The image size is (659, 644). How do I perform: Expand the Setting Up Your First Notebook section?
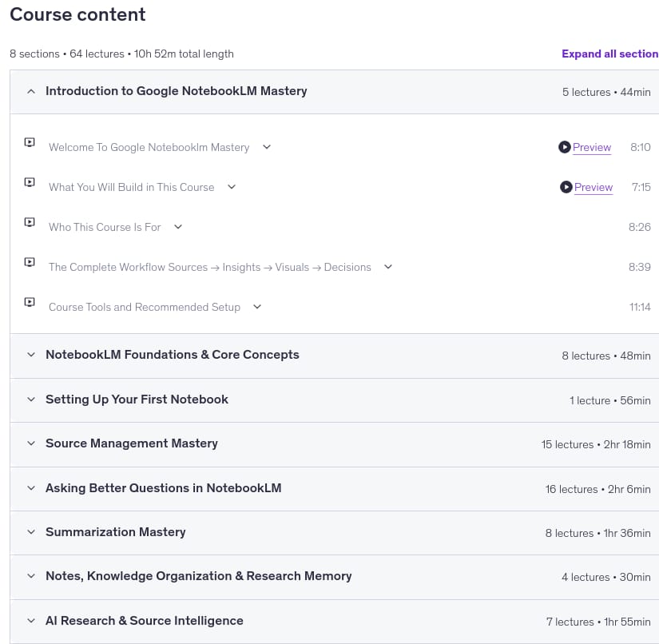pyautogui.click(x=31, y=400)
